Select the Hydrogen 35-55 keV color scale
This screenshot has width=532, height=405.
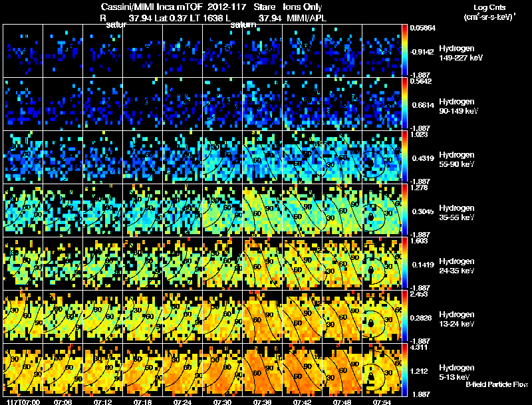point(404,210)
